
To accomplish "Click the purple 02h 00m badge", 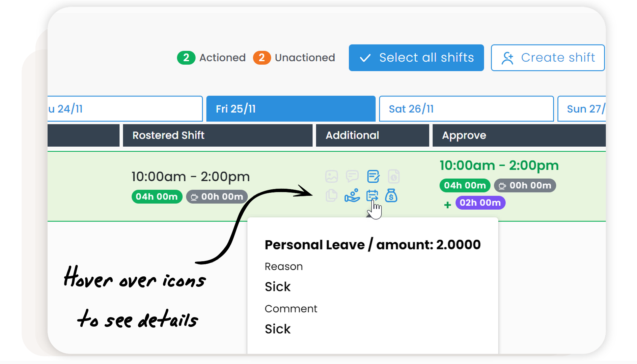I will (480, 203).
